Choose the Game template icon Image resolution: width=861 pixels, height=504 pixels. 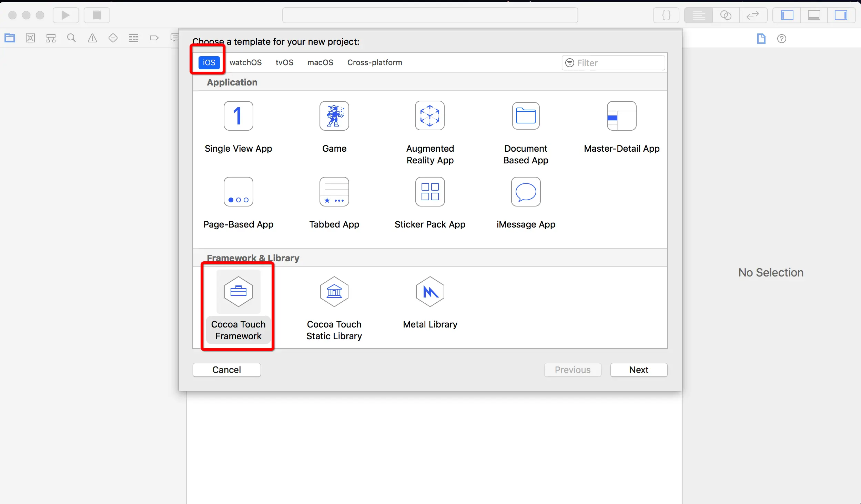[x=334, y=116]
